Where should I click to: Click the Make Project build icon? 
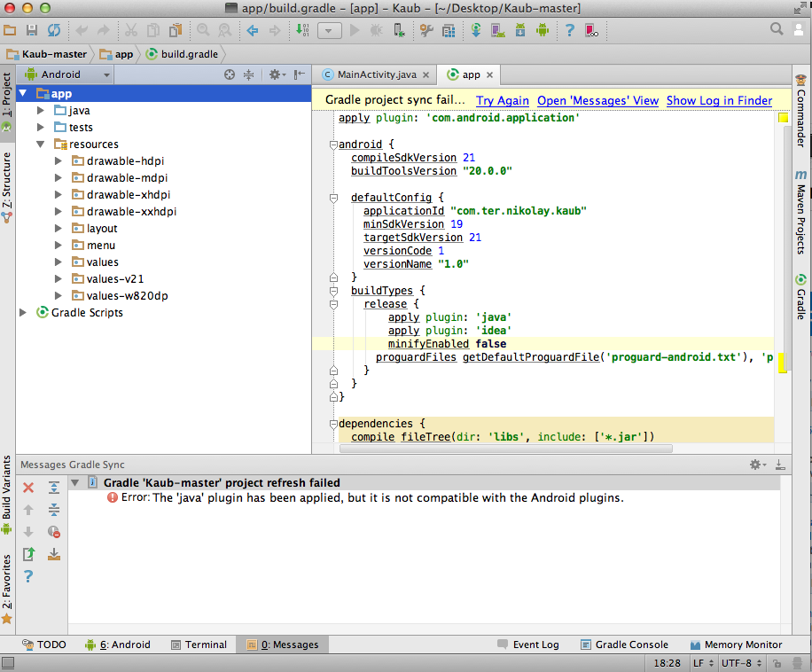tap(302, 30)
